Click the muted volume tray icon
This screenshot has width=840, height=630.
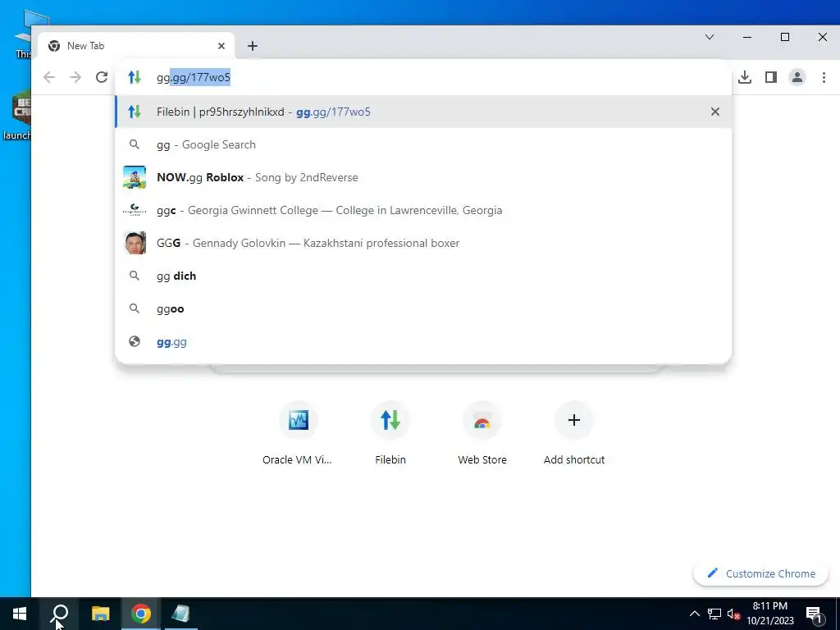733,614
